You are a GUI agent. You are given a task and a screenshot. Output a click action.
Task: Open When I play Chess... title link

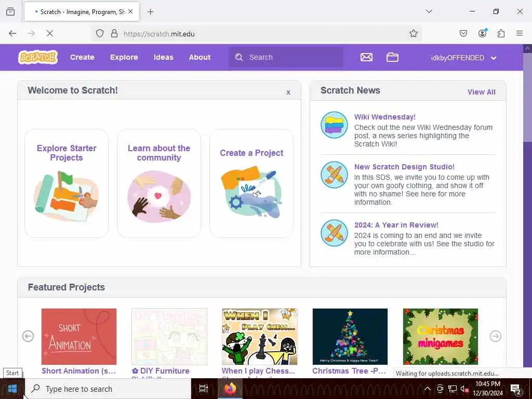(x=259, y=371)
